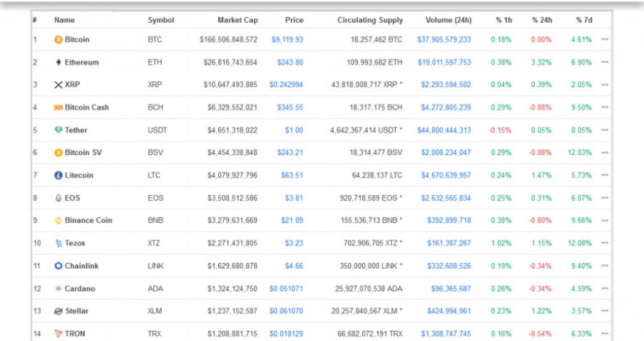Open the more-options dots in Ethereum row
Viewport: 644px width, 341px height.
pyautogui.click(x=605, y=62)
